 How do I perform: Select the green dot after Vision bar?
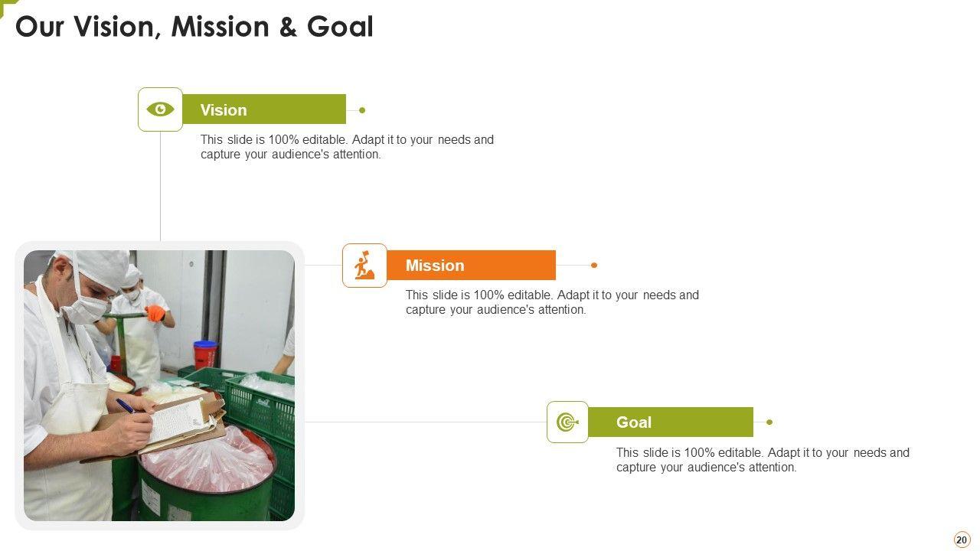362,110
